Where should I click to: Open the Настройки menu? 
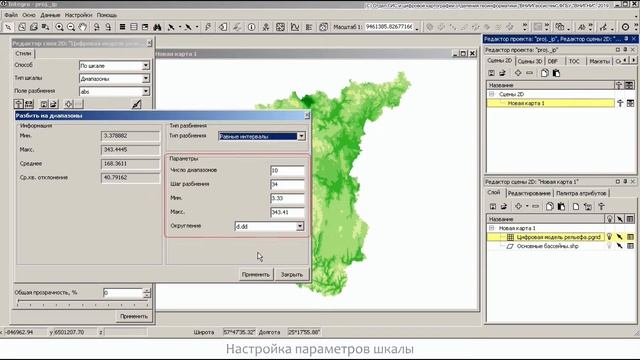(x=78, y=15)
